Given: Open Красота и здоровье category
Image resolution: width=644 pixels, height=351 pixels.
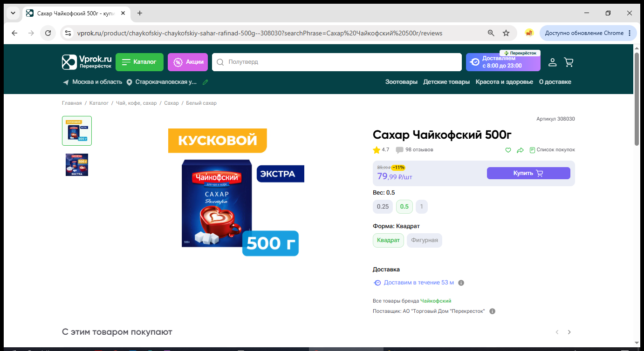Looking at the screenshot, I should pyautogui.click(x=504, y=82).
